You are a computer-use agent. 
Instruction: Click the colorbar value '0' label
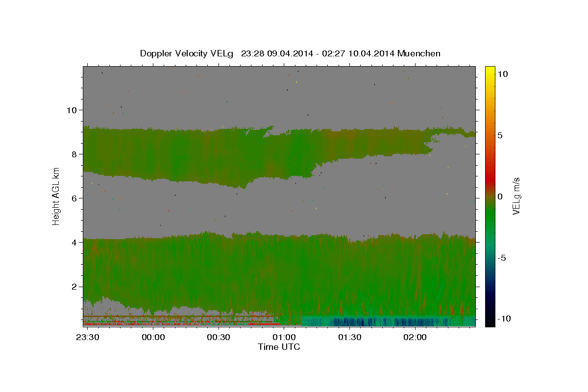(x=500, y=196)
